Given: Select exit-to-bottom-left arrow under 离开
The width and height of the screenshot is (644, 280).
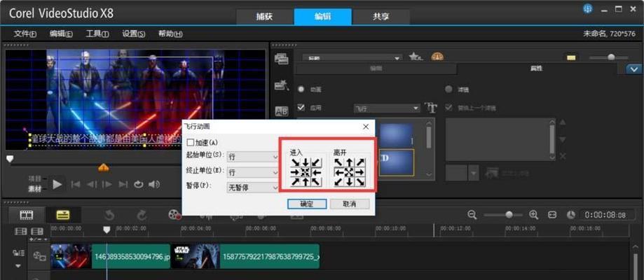Looking at the screenshot, I should coord(339,181).
